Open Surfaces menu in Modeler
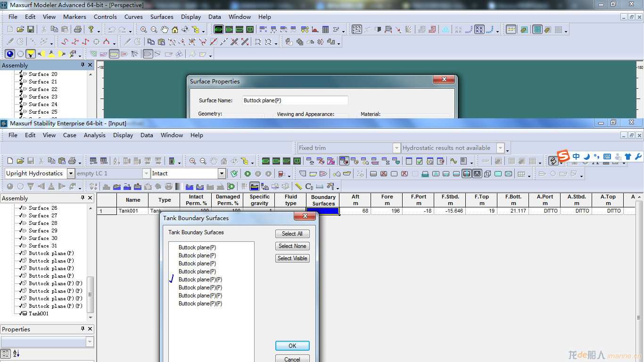Viewport: 644px width, 362px height. coord(162,16)
